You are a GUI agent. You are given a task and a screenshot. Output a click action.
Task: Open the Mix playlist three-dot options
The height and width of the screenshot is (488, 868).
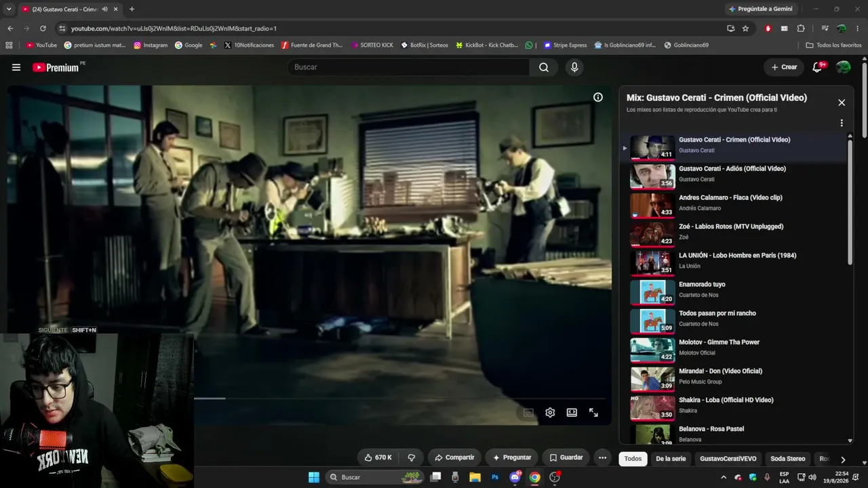coord(842,123)
